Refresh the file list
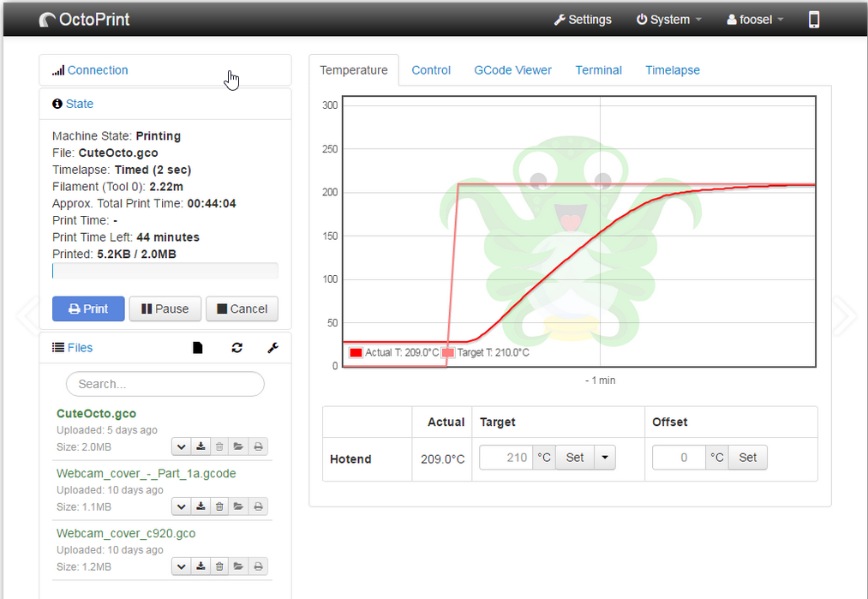 236,348
